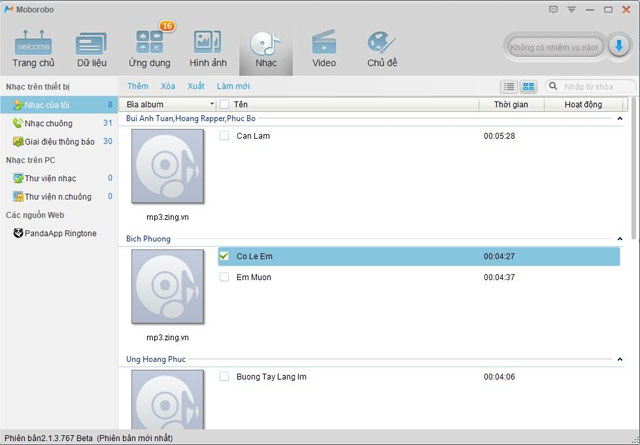Open the Không có nhiệm vụ nào task field

coord(555,47)
